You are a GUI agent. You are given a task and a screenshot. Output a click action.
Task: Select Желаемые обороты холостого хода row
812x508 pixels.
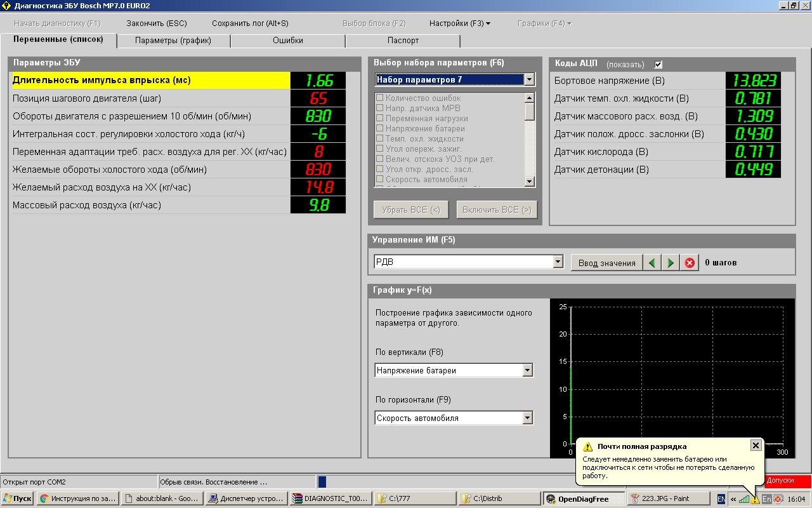click(x=179, y=170)
